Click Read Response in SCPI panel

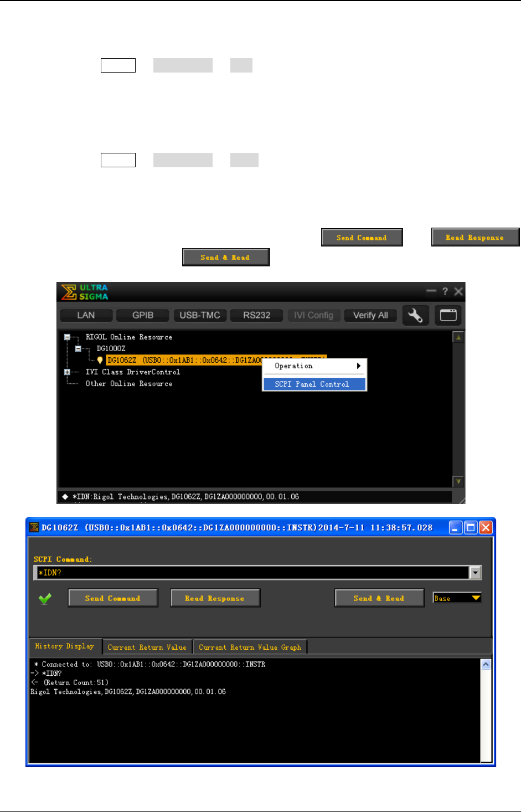coord(215,598)
